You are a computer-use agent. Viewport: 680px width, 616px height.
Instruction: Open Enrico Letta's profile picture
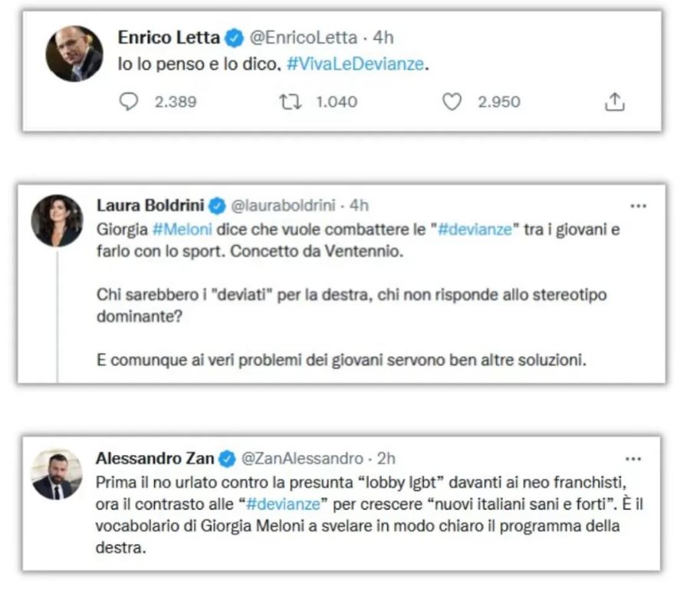point(74,54)
